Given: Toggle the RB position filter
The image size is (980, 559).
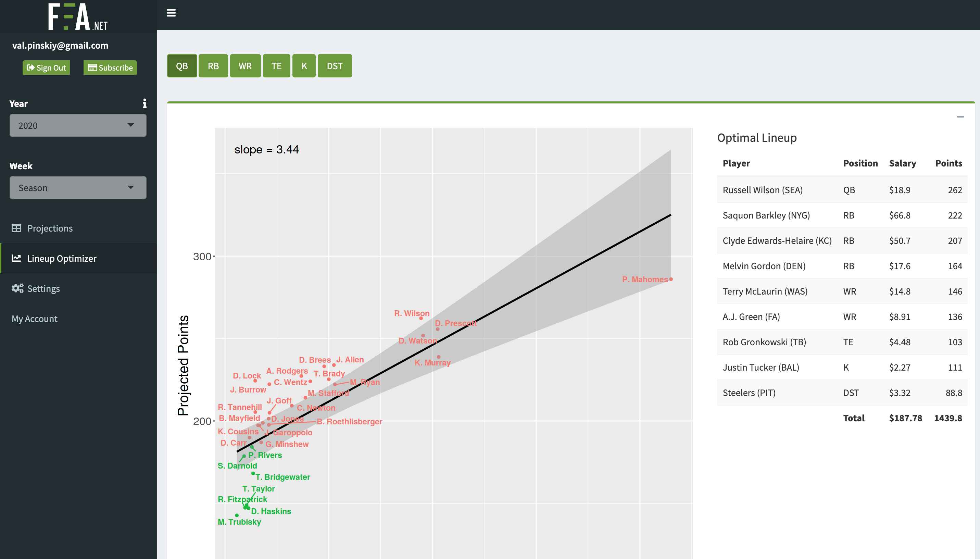Looking at the screenshot, I should coord(213,66).
